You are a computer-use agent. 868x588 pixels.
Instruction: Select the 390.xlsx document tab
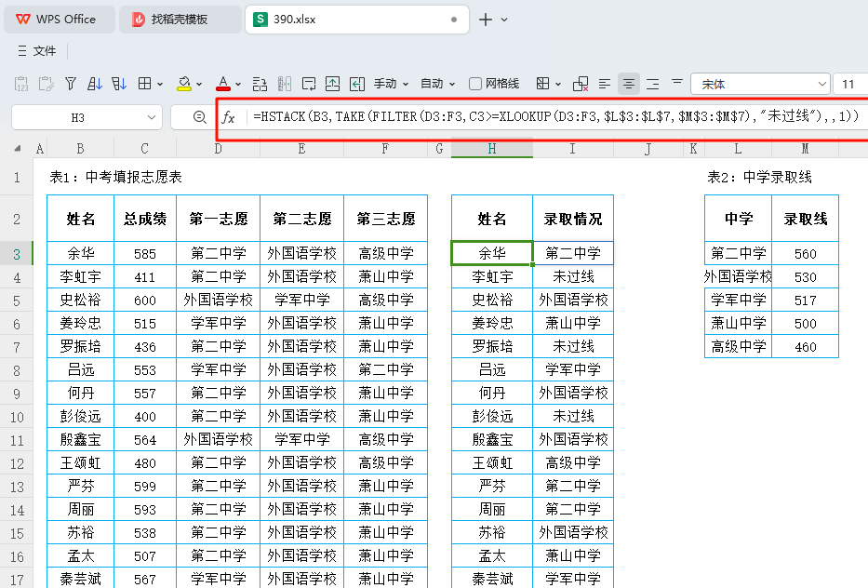(357, 20)
